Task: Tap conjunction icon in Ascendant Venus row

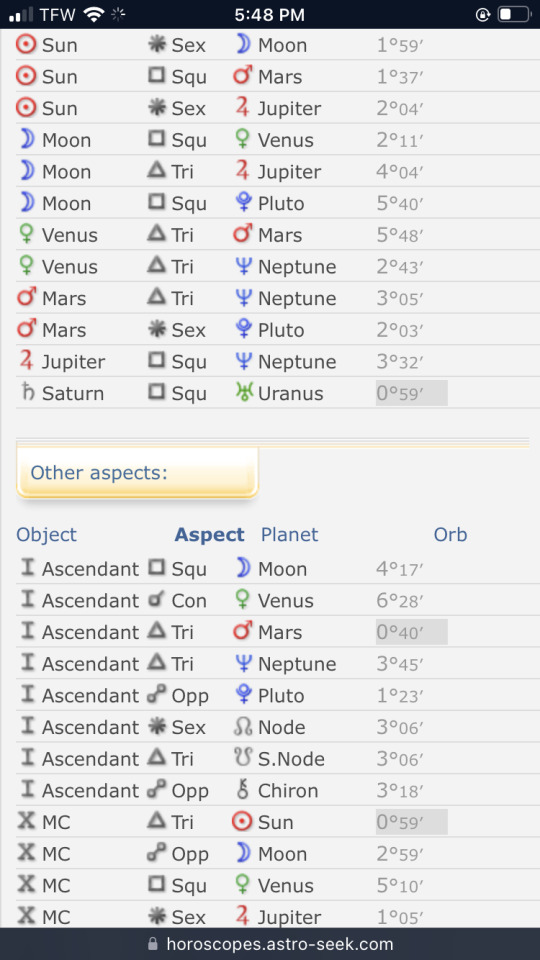Action: click(x=157, y=601)
